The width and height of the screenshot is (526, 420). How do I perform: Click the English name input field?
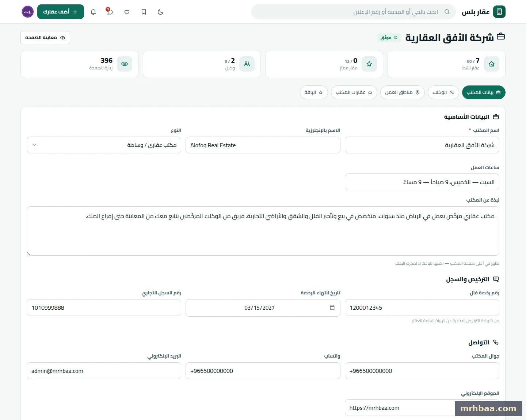tap(263, 145)
